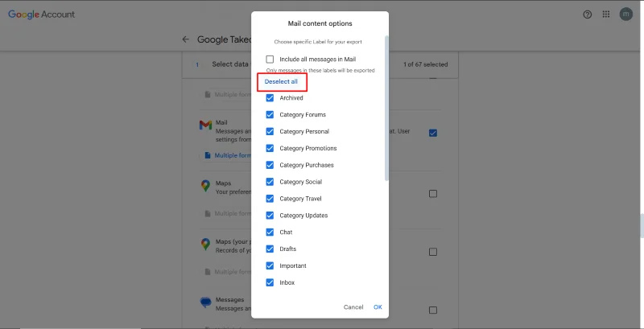Confirm label selection with OK

click(x=378, y=306)
